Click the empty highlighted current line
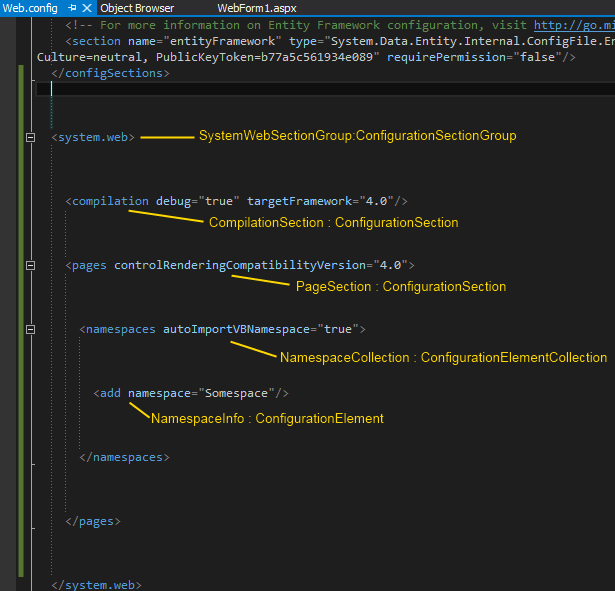This screenshot has width=615, height=591. [x=300, y=89]
